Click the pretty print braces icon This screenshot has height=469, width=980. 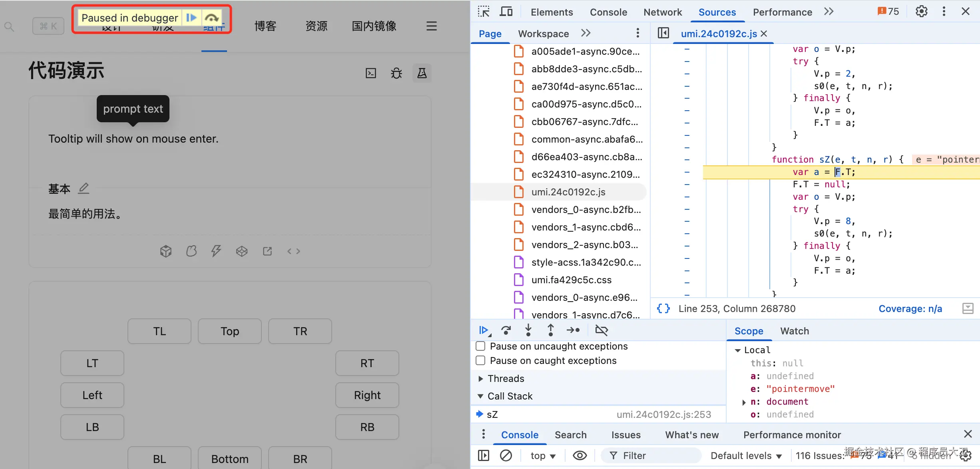[x=663, y=308]
